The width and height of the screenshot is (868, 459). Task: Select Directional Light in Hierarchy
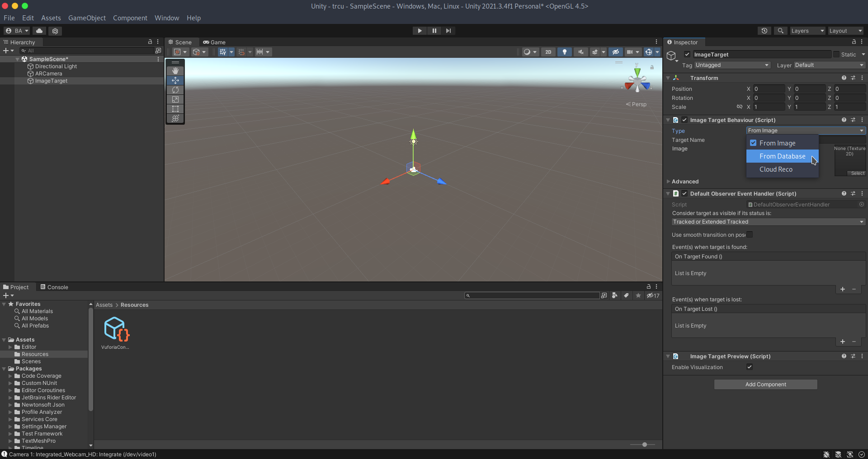tap(56, 66)
